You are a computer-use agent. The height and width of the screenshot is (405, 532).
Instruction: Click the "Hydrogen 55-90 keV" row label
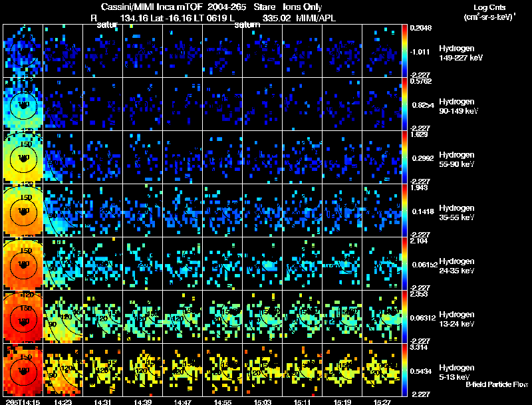click(457, 160)
